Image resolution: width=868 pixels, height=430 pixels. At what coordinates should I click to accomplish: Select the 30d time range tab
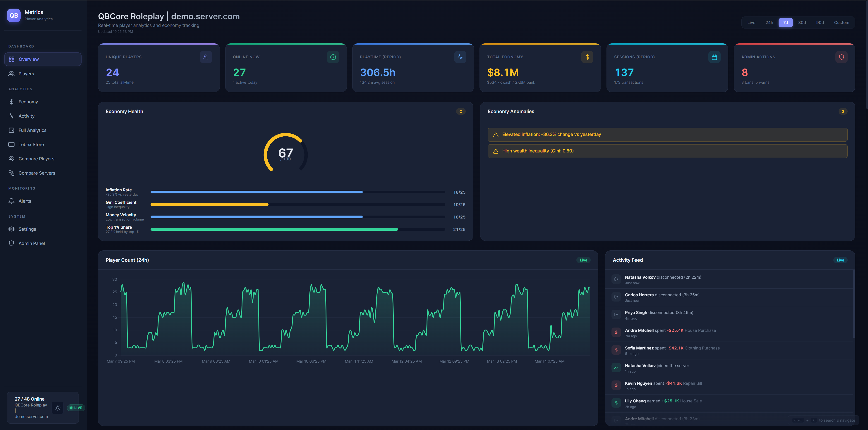tap(802, 23)
